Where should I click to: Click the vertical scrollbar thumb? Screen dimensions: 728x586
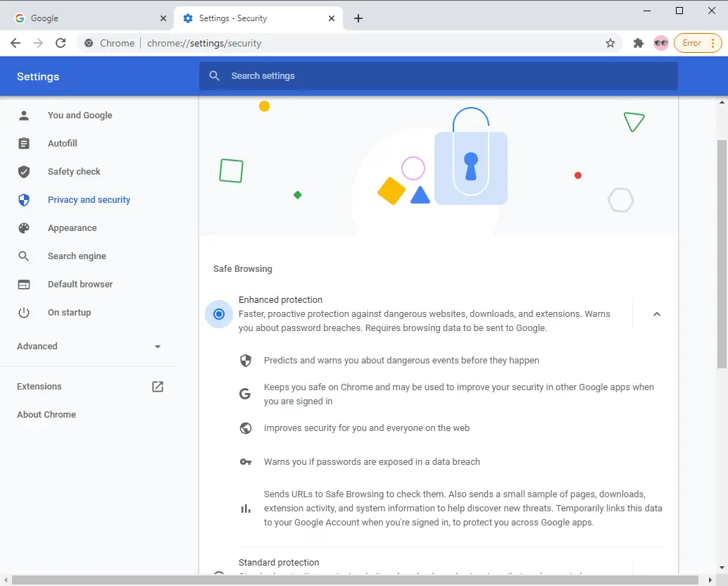point(722,254)
